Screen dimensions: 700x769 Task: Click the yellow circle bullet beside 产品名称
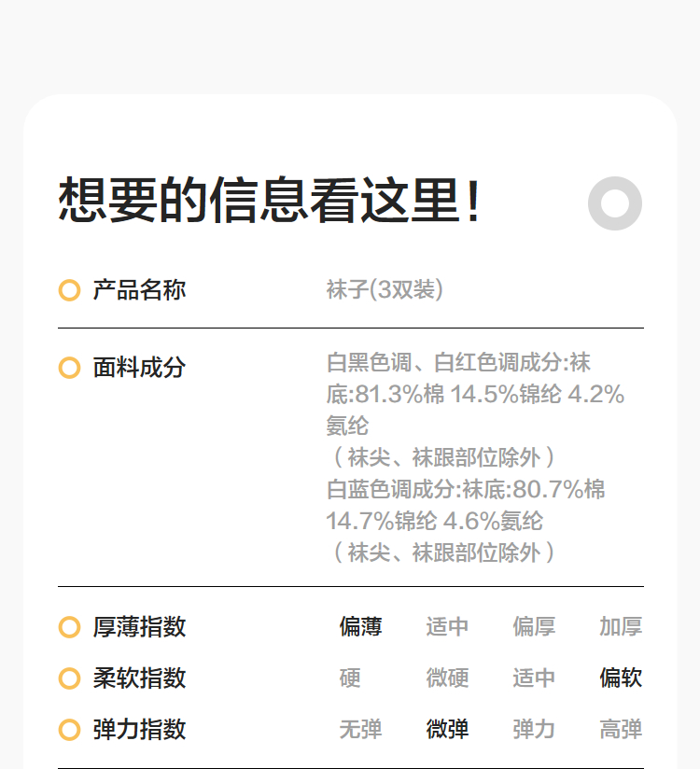click(x=69, y=290)
